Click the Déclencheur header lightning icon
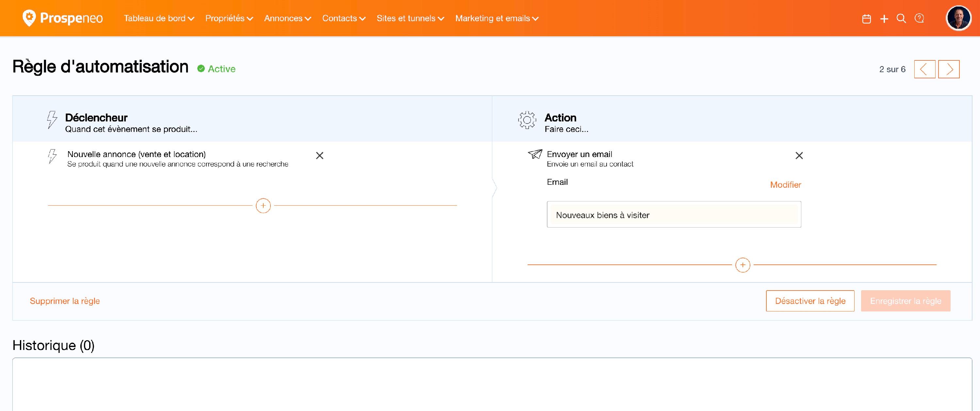The image size is (980, 411). (52, 120)
